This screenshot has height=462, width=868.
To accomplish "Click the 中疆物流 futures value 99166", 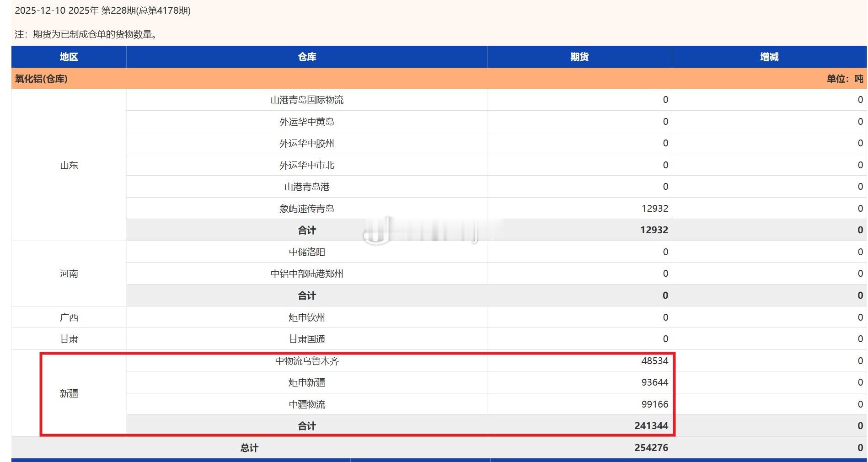I will point(655,404).
